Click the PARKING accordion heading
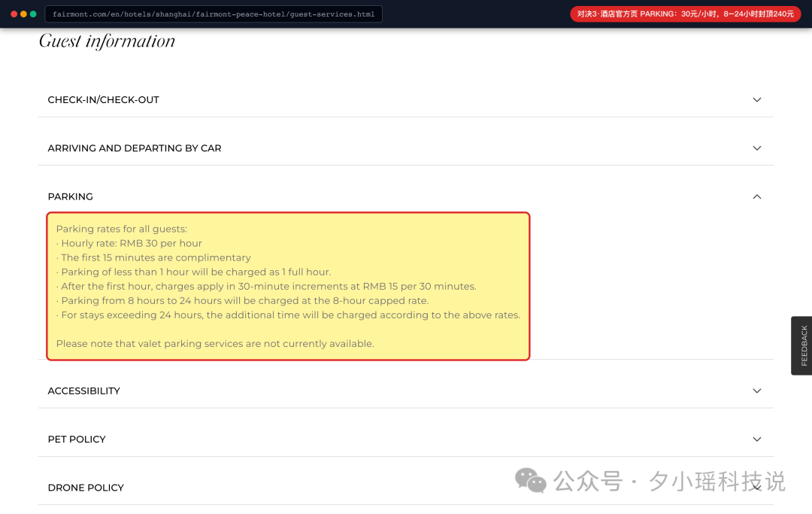Image resolution: width=812 pixels, height=514 pixels. click(71, 196)
